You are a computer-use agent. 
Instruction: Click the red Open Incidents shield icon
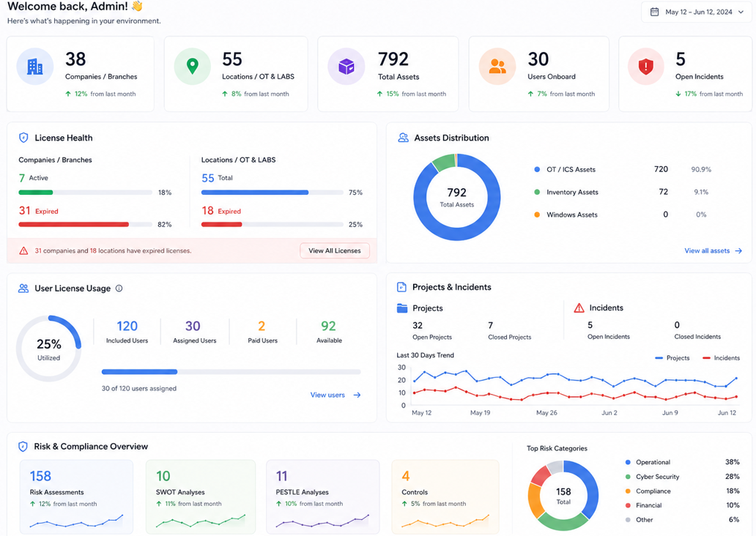pos(645,67)
